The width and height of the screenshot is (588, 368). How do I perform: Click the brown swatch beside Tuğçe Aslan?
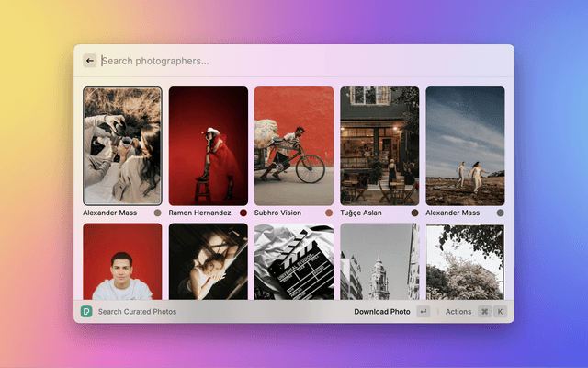tap(414, 213)
